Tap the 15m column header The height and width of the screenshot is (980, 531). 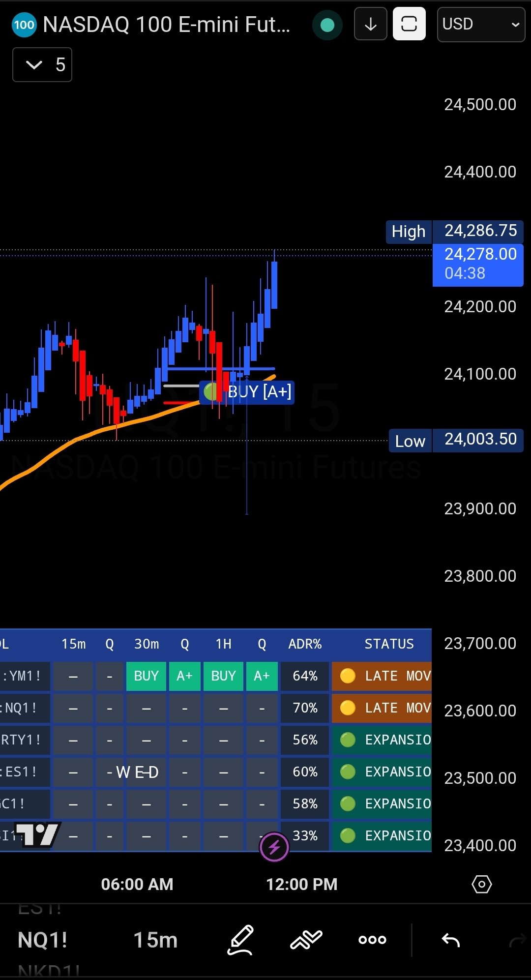(74, 644)
